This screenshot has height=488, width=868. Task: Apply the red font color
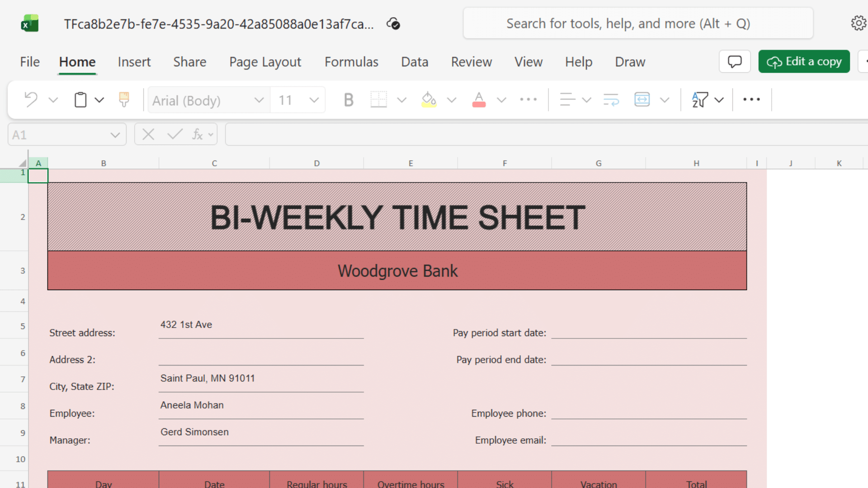[x=479, y=99]
